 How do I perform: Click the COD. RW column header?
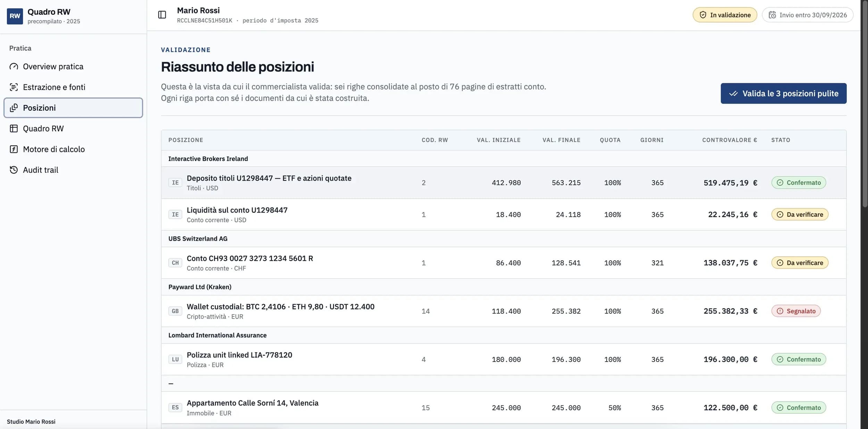click(x=435, y=140)
